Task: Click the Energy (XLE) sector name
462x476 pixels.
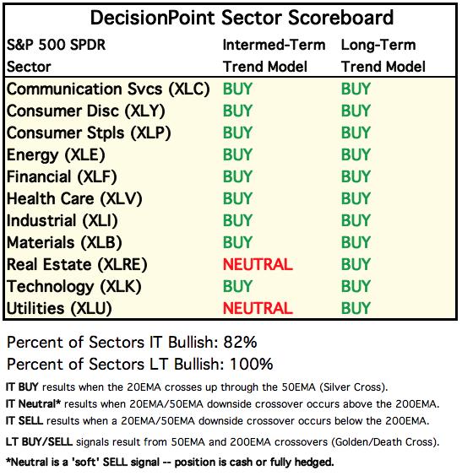Action: [56, 155]
